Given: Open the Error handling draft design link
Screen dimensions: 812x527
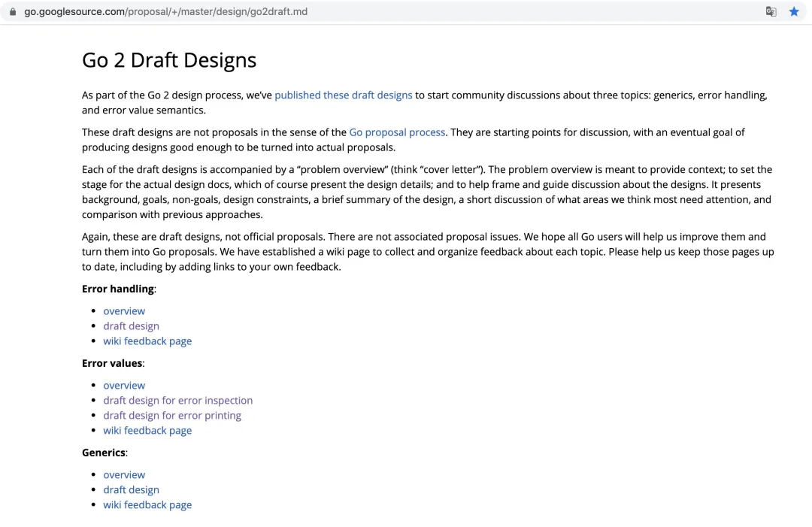Looking at the screenshot, I should (x=131, y=326).
